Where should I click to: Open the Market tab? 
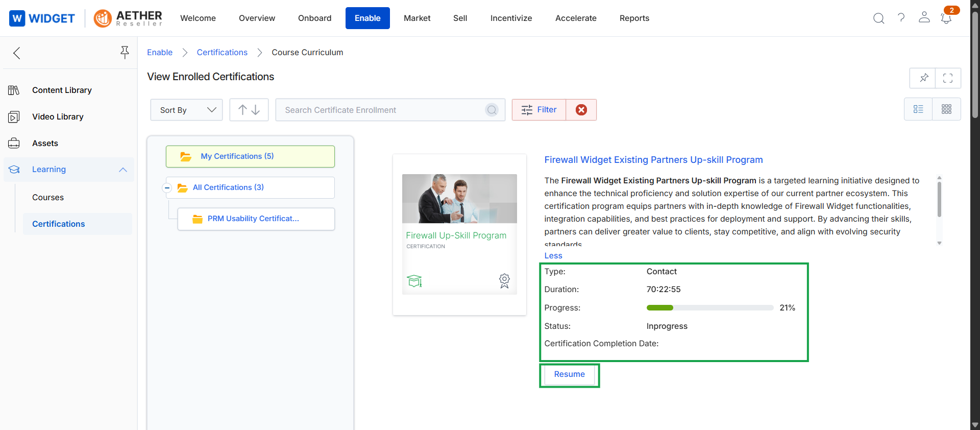tap(417, 18)
